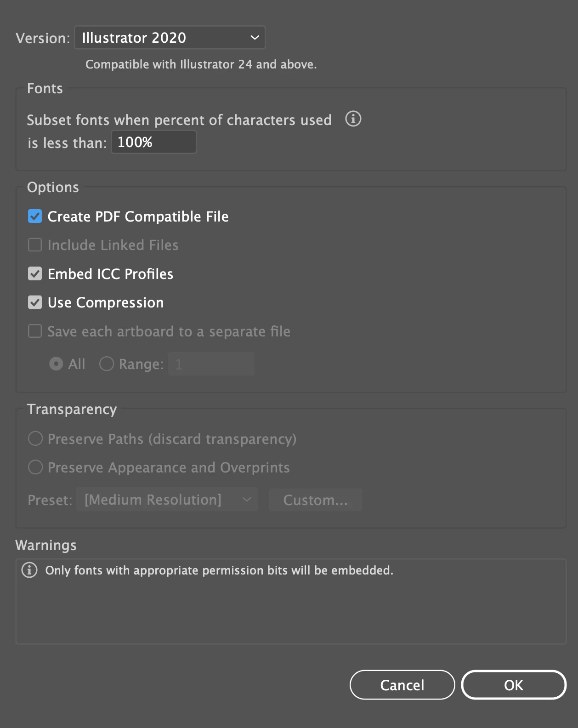Expand the transparency Preset dropdown

[167, 500]
